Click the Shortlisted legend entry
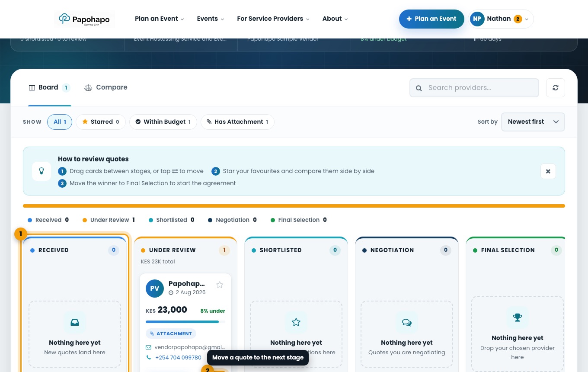 (x=171, y=220)
